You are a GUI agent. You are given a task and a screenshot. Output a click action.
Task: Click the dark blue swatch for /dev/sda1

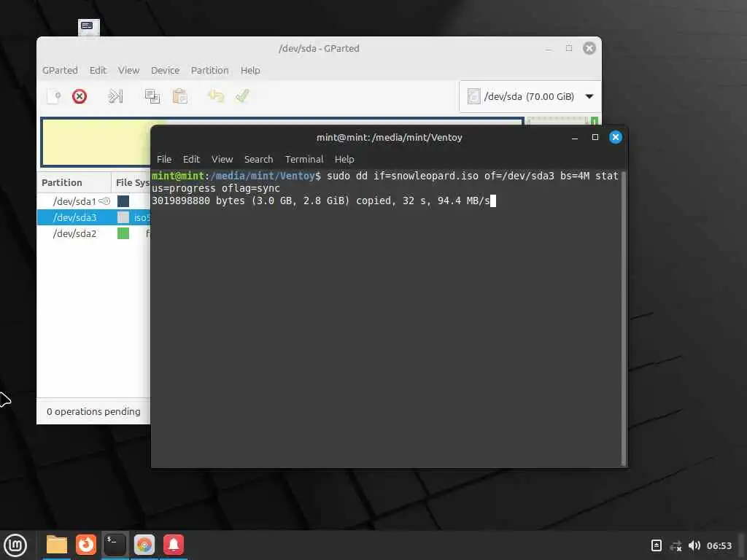[x=123, y=201]
